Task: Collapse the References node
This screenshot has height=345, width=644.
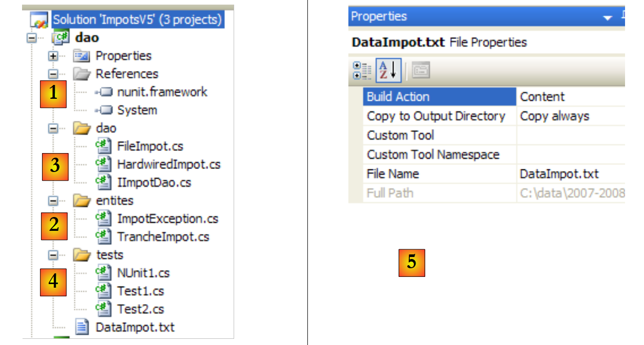Action: [x=53, y=74]
